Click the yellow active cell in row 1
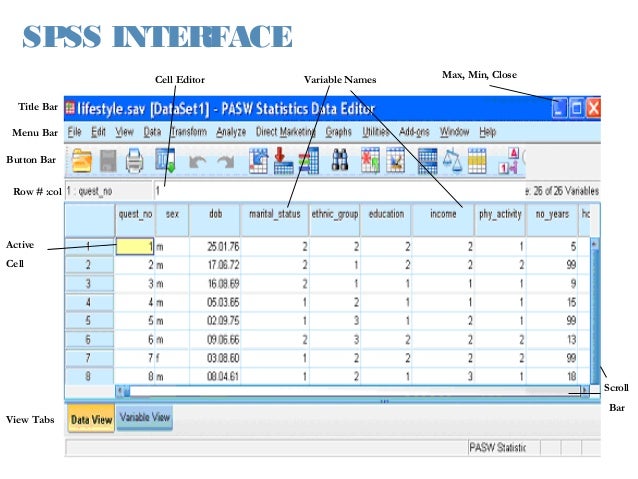Viewport: 638px width, 479px height. click(x=135, y=247)
